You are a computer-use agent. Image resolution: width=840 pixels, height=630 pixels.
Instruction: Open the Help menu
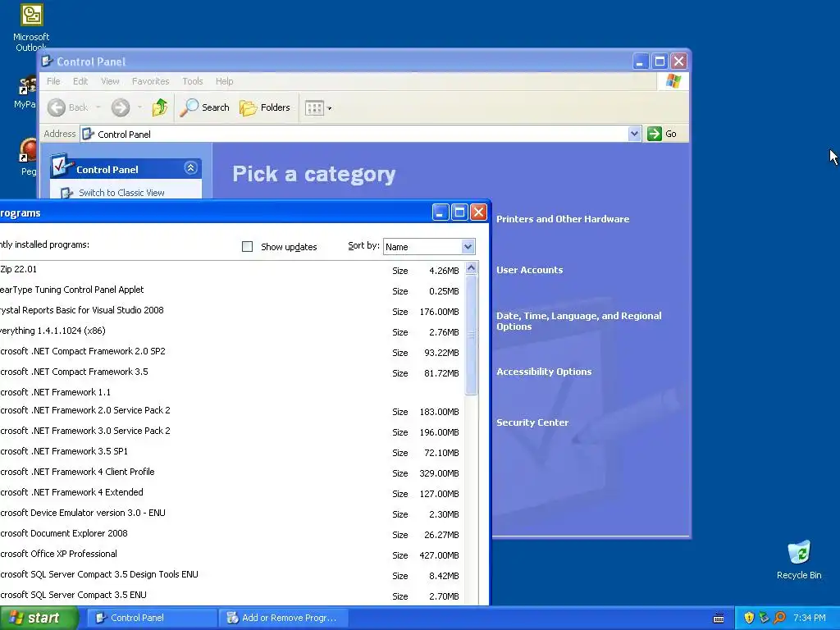(x=225, y=81)
